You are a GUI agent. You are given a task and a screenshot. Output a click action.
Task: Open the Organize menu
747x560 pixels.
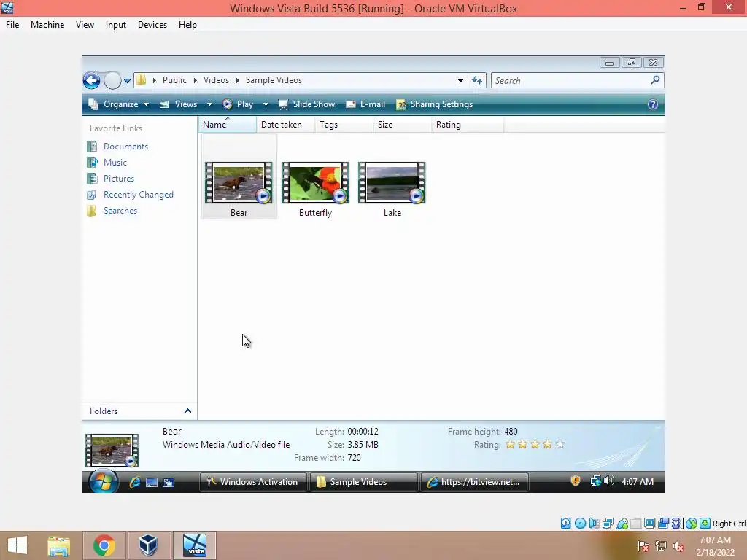[119, 104]
